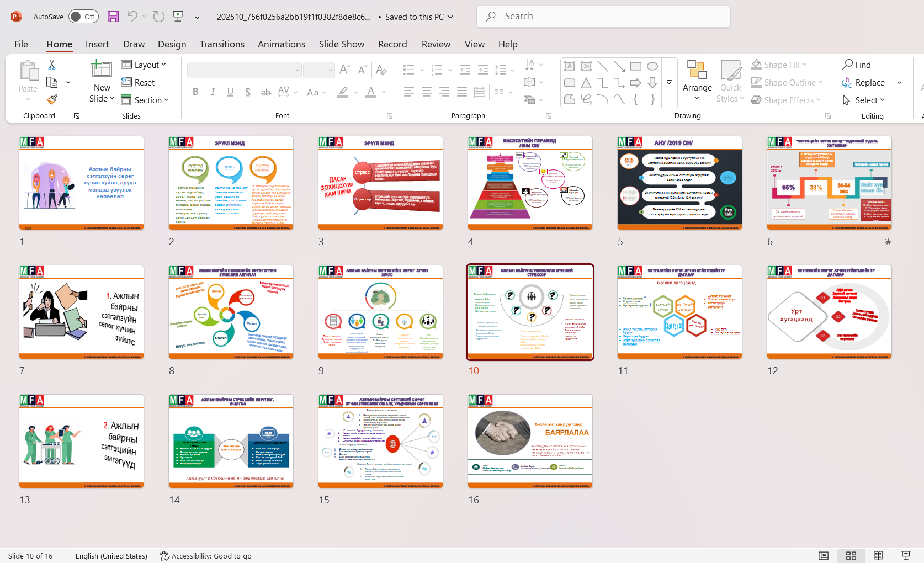
Task: Click the New Slide icon
Action: coord(102,70)
